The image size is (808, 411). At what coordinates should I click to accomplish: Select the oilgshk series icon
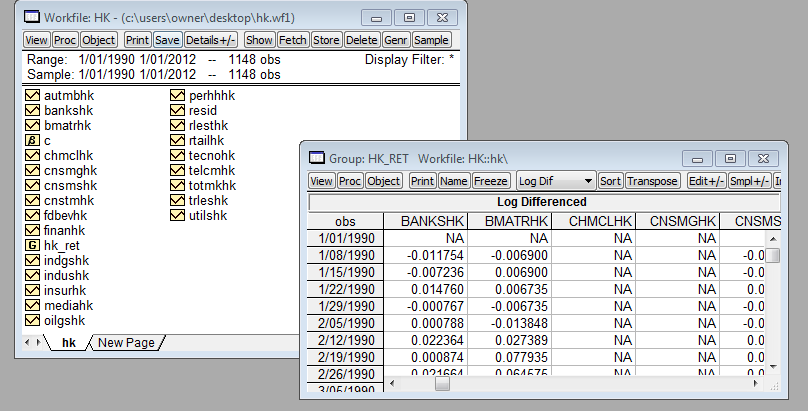32,320
